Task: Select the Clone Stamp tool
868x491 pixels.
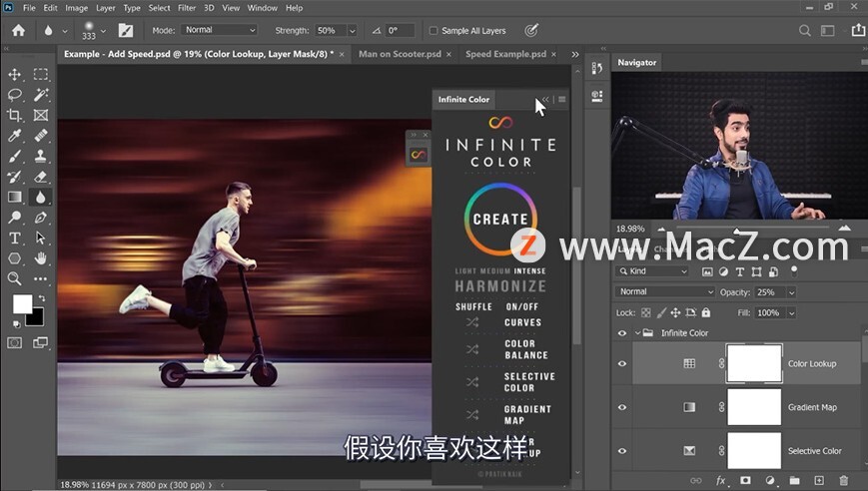Action: tap(40, 156)
